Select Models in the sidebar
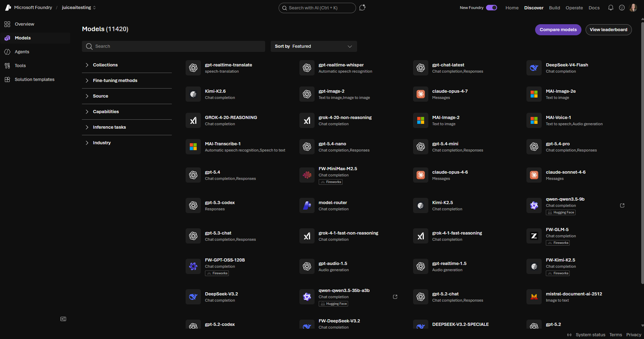The image size is (644, 339). pos(35,38)
